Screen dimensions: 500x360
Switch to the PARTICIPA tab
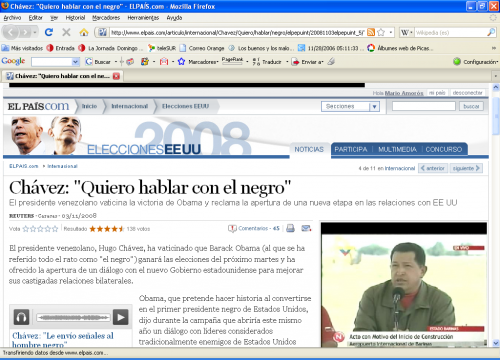click(351, 149)
